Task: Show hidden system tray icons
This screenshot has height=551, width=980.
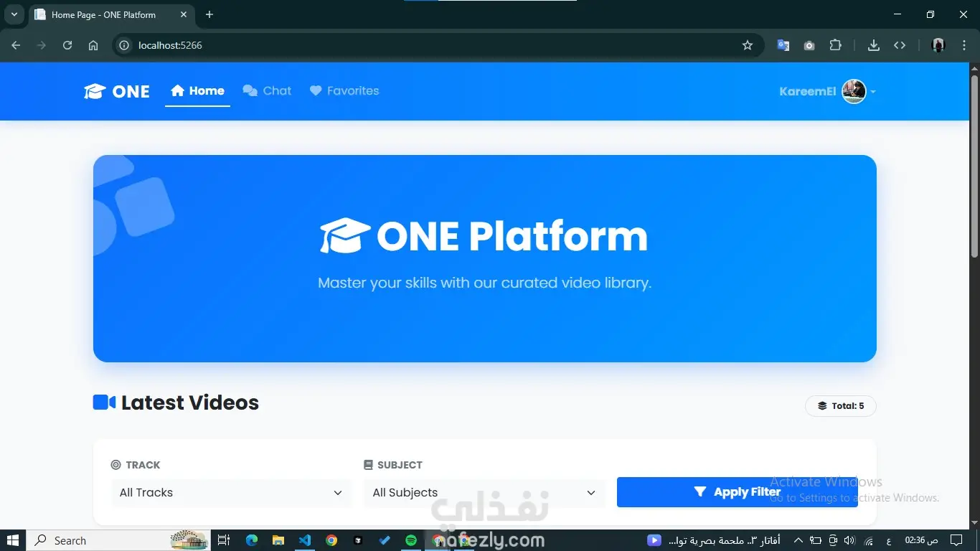Action: tap(798, 540)
